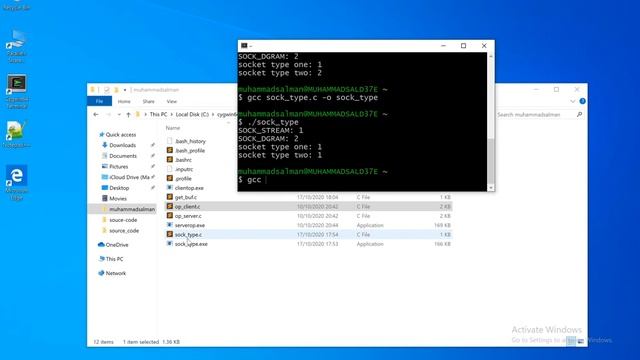Open the View ribbon tab
The image size is (640, 360).
point(172,101)
